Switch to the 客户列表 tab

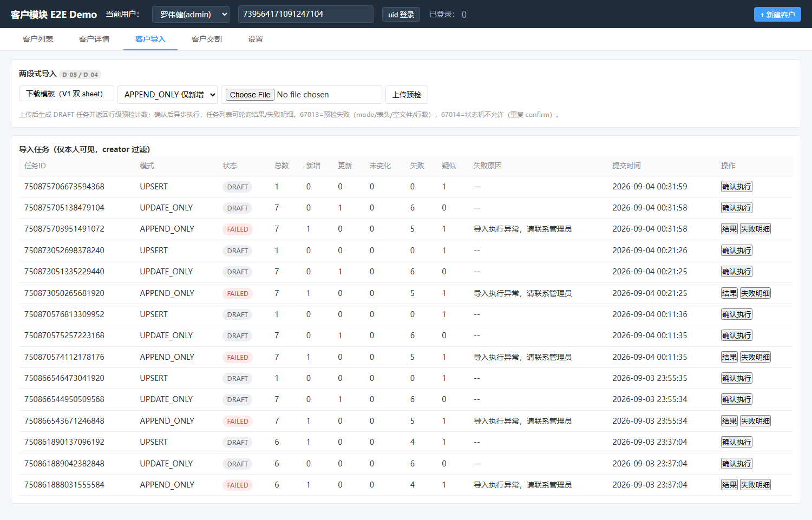pos(38,39)
